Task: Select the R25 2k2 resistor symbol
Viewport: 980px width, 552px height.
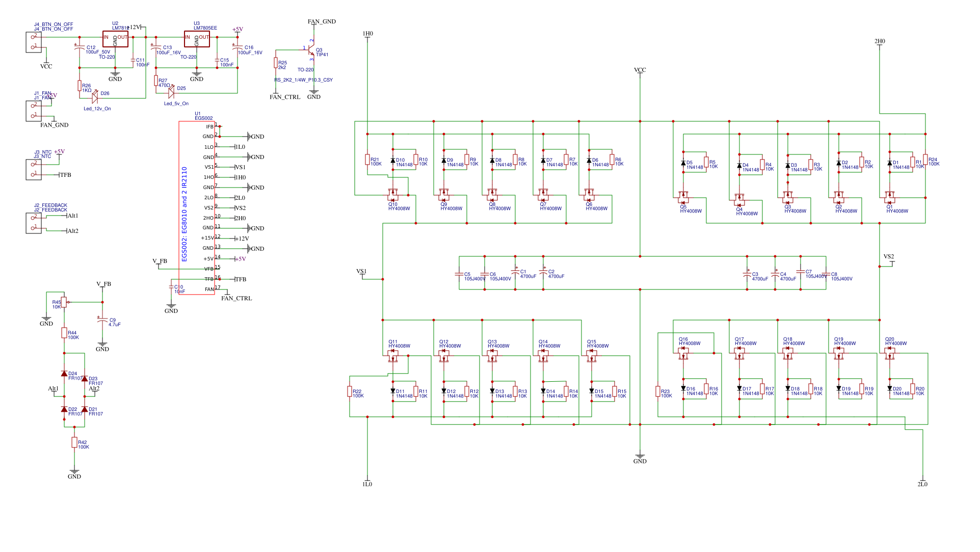Action: [276, 63]
